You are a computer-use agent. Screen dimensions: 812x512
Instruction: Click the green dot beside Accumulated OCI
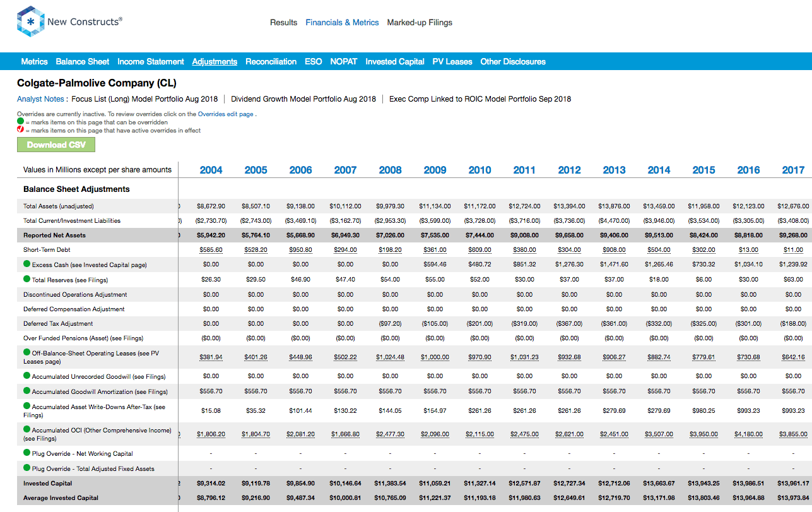point(27,429)
